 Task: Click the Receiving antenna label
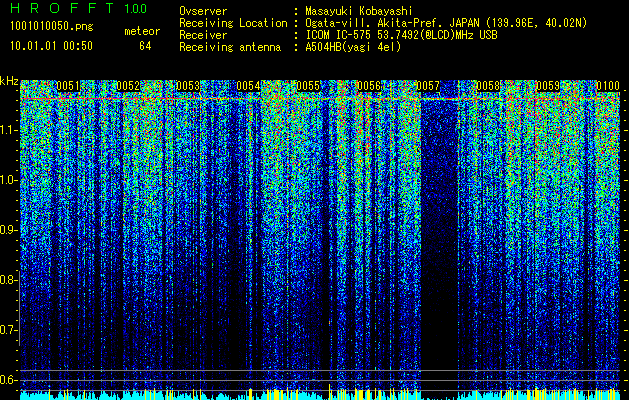(x=230, y=47)
